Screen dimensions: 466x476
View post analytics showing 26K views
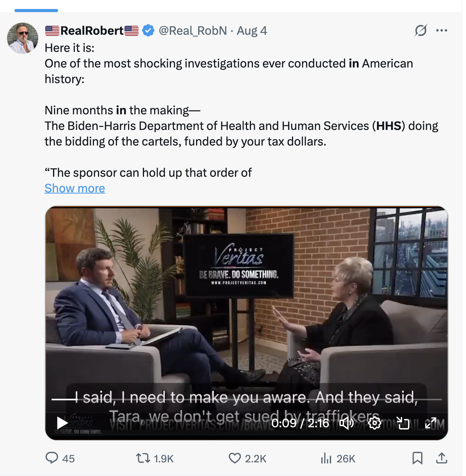pos(326,458)
